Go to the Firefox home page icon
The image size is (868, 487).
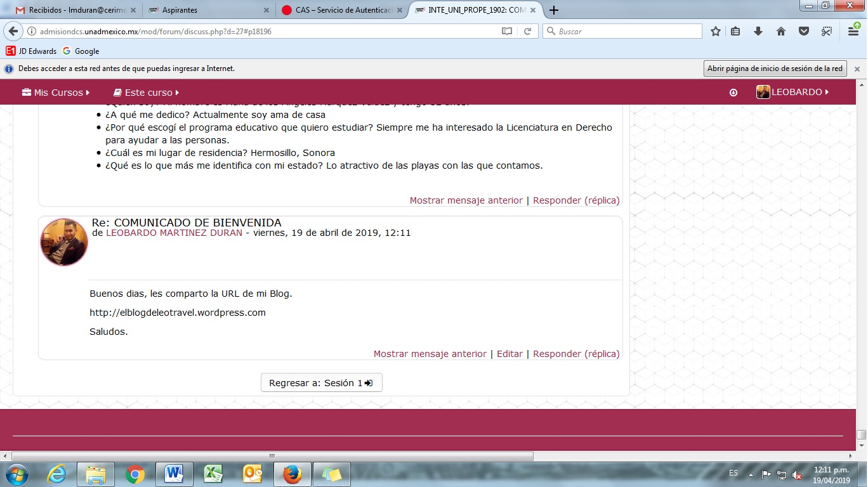781,31
